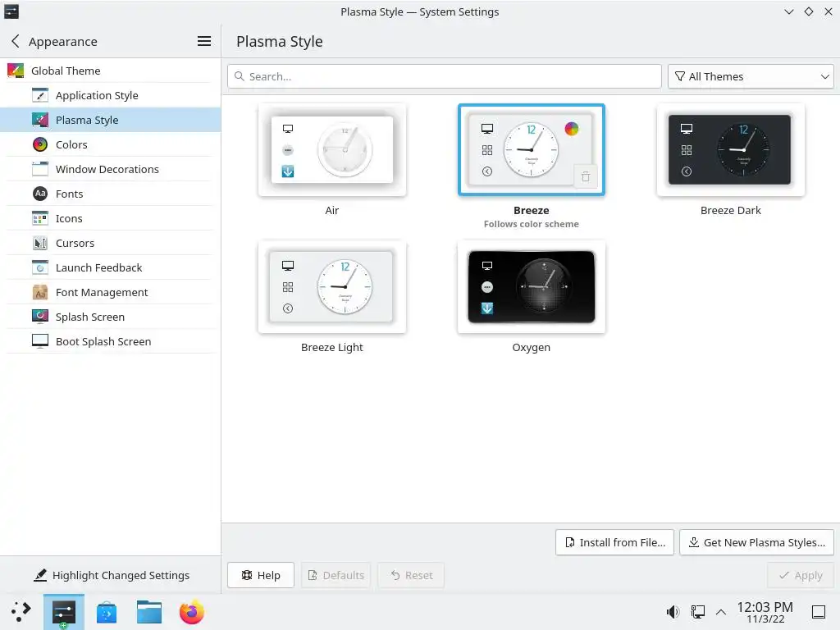Screen dimensions: 840x630
Task: Open the Dolphin file manager from taskbar
Action: point(149,612)
